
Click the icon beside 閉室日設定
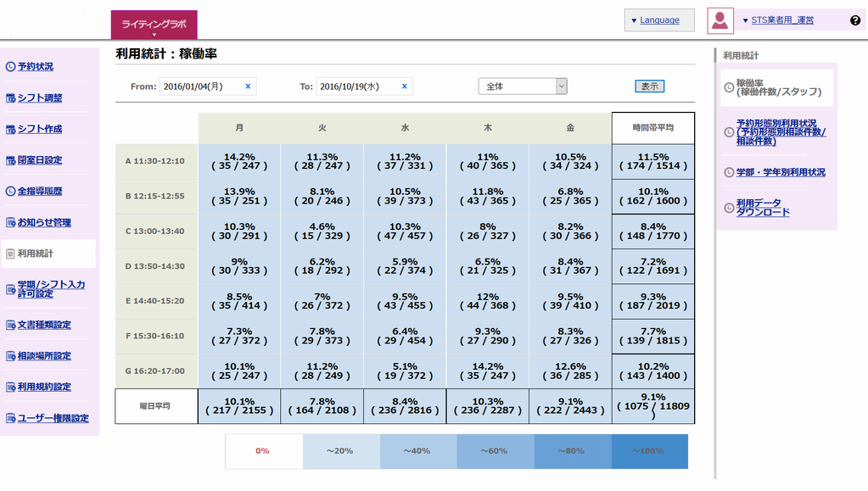(x=10, y=160)
